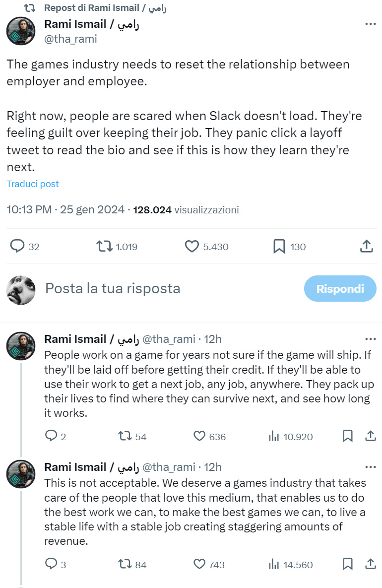Click the share icon on the last reply
This screenshot has width=382, height=588.
click(x=370, y=564)
